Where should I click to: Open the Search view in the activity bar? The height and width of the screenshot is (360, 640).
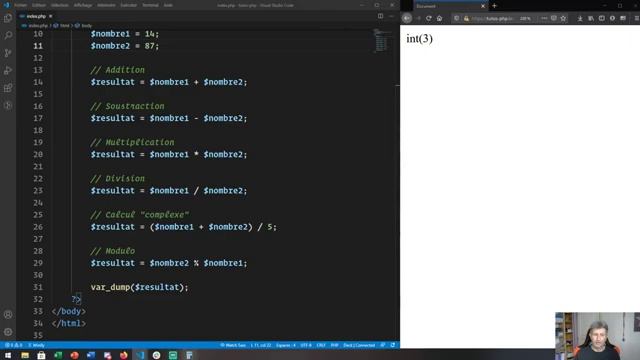8,36
